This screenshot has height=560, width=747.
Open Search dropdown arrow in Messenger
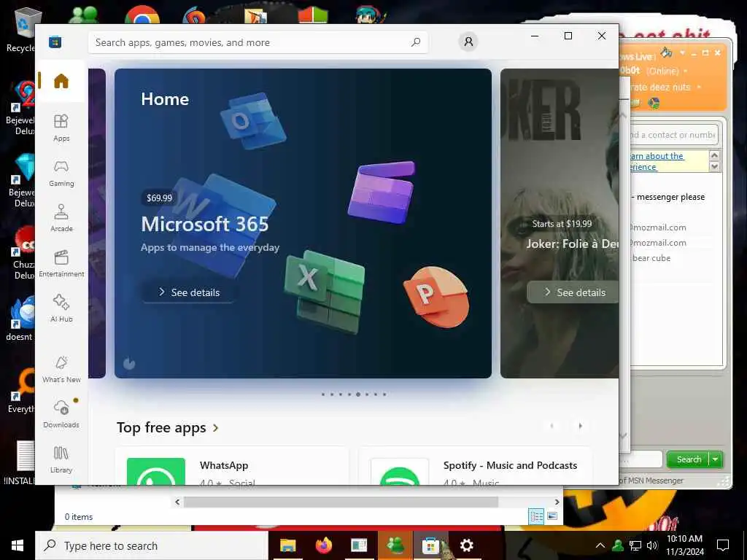coord(716,459)
